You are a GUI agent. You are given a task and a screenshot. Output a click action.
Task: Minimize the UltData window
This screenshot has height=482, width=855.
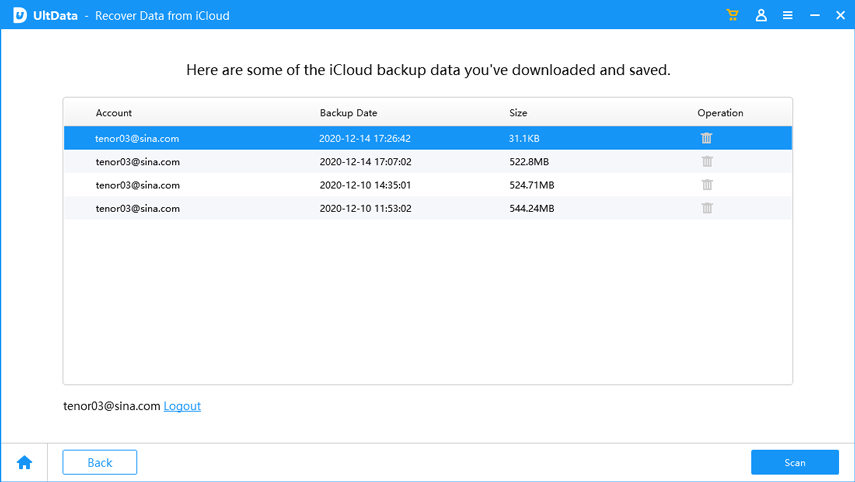point(812,15)
